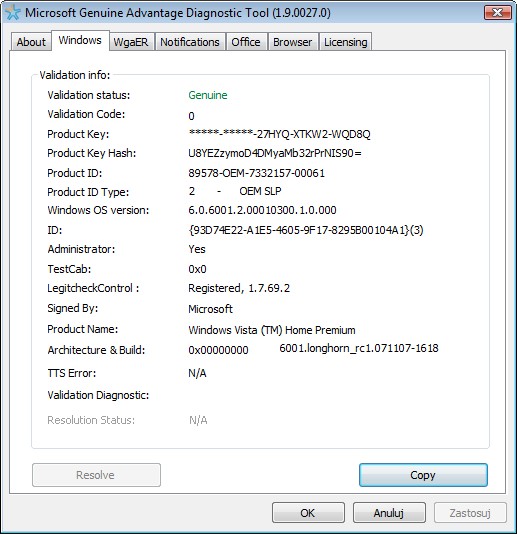Select build string 6001.longhorn_rc1.071107-1618
The height and width of the screenshot is (534, 517).
(359, 348)
